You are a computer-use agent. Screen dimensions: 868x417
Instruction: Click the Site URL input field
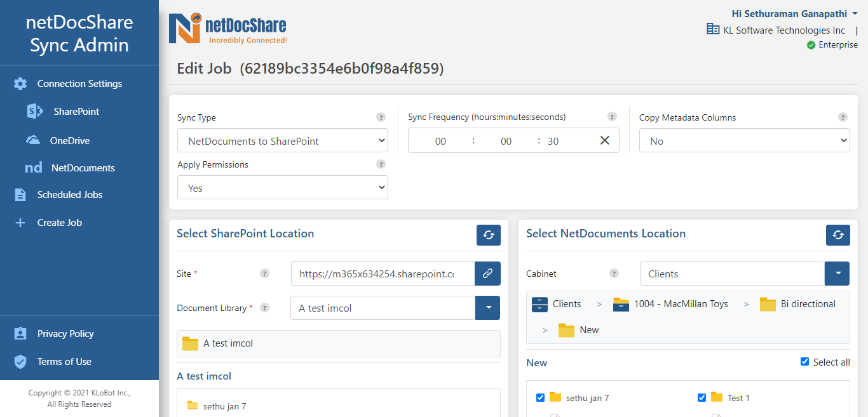click(x=383, y=274)
